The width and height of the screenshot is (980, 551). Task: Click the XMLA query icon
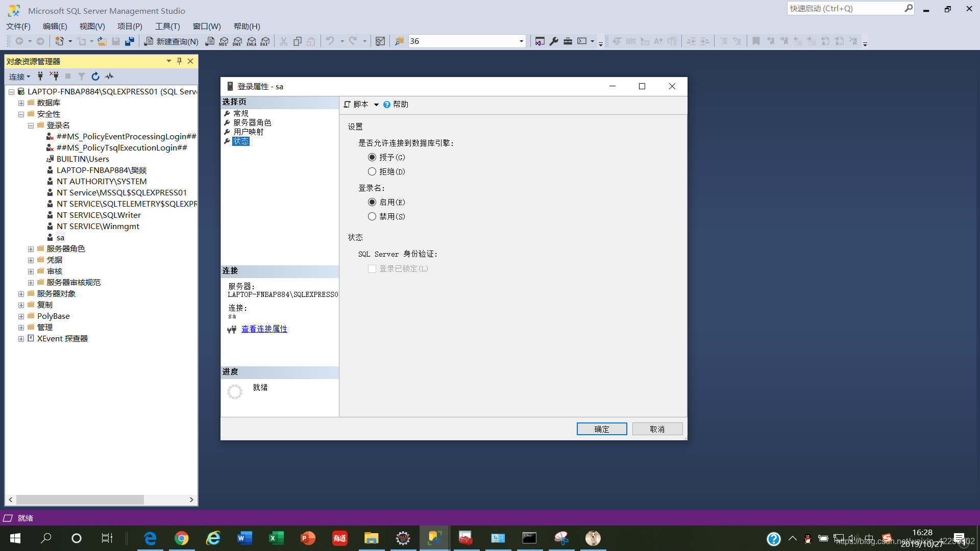[x=251, y=41]
